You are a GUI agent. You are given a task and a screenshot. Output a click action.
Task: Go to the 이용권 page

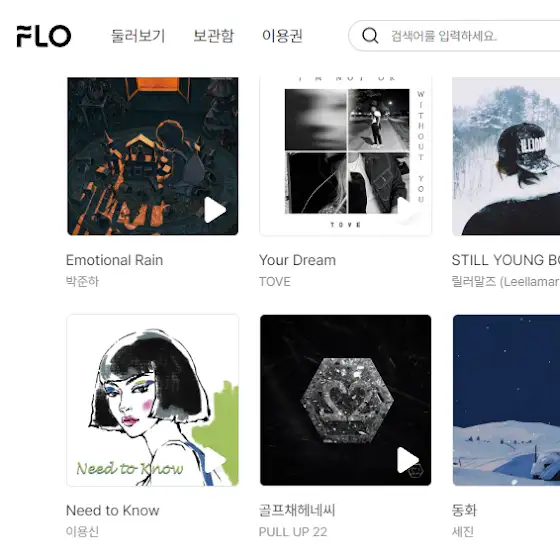282,36
